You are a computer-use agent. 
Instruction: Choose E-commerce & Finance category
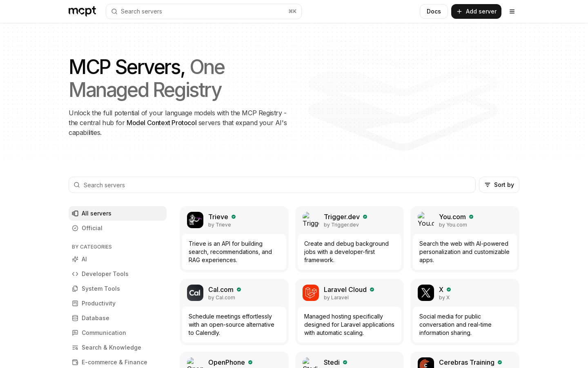[118, 362]
